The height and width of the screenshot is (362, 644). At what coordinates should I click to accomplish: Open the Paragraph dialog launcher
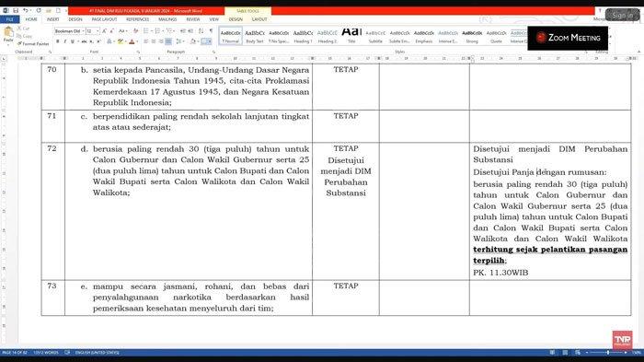213,53
